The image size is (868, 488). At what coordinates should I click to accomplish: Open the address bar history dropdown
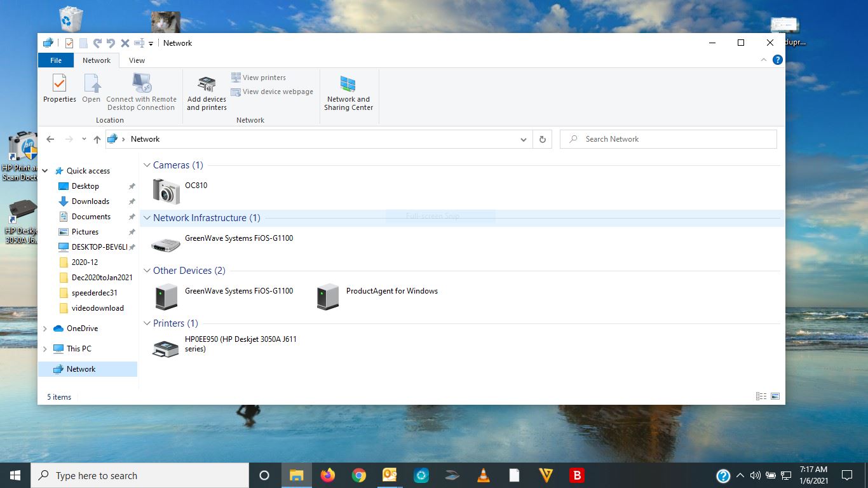pyautogui.click(x=523, y=140)
